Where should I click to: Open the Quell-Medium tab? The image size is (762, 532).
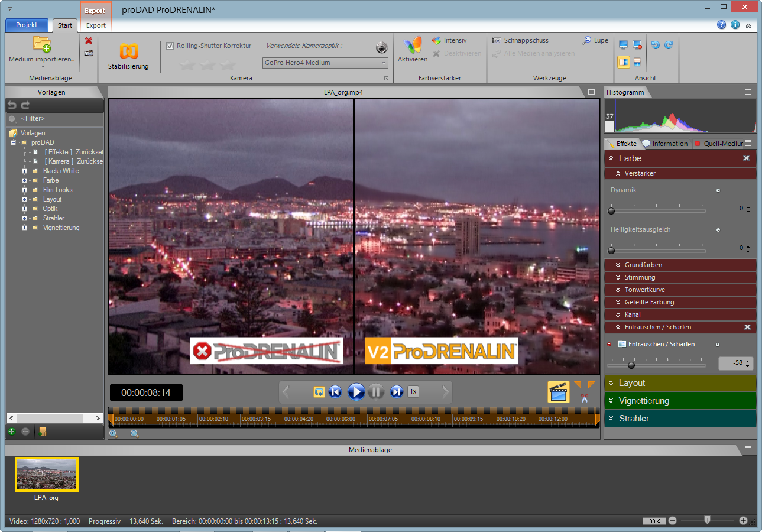(718, 144)
